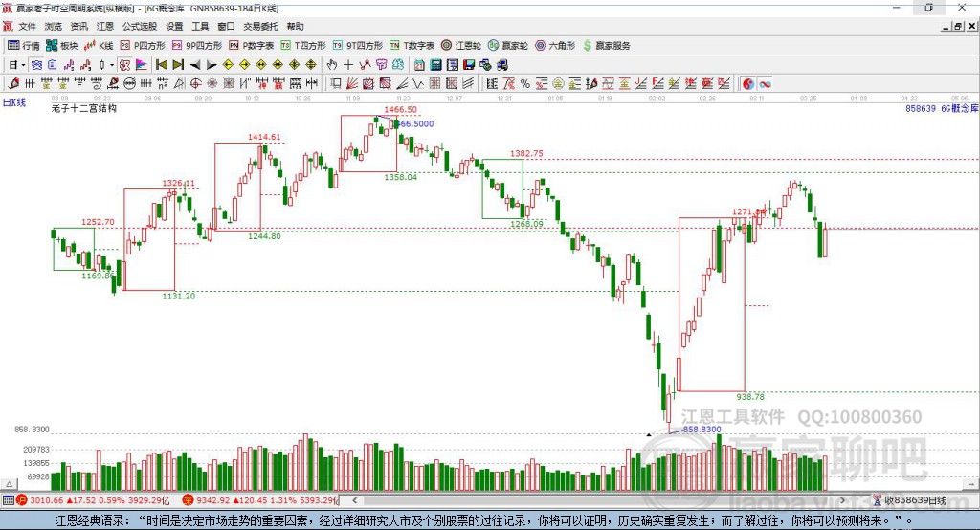
Task: Open the 9T四方形 tool
Action: point(358,46)
